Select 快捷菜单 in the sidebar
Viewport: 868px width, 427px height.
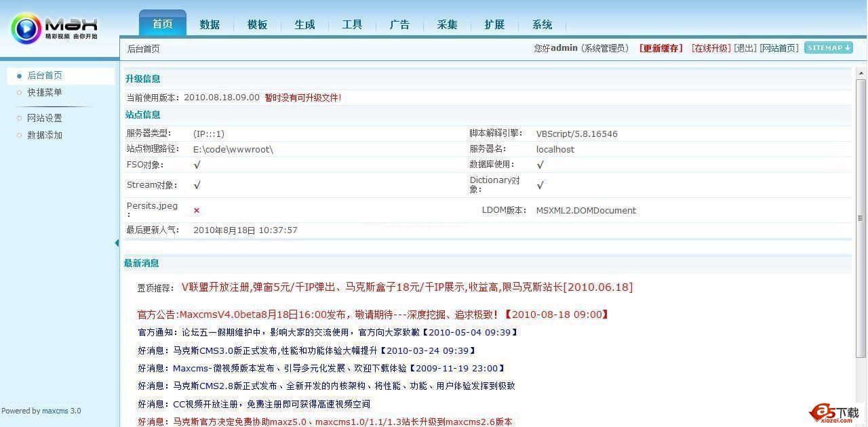[46, 92]
